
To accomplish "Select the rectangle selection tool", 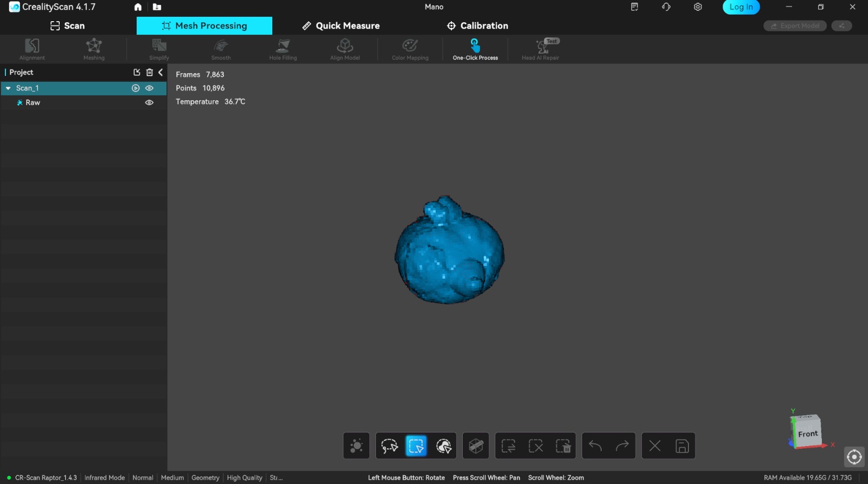I will pyautogui.click(x=416, y=446).
